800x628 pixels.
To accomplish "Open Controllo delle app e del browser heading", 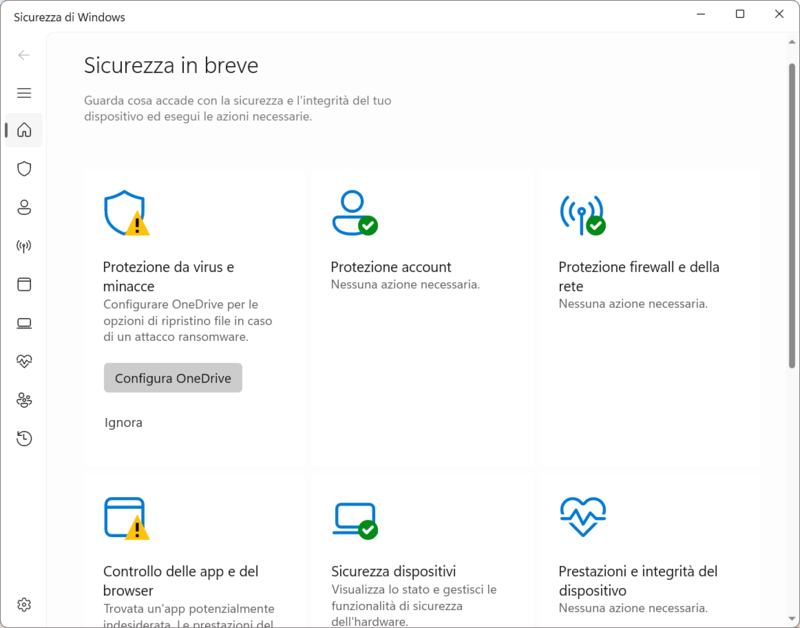I will coord(181,581).
